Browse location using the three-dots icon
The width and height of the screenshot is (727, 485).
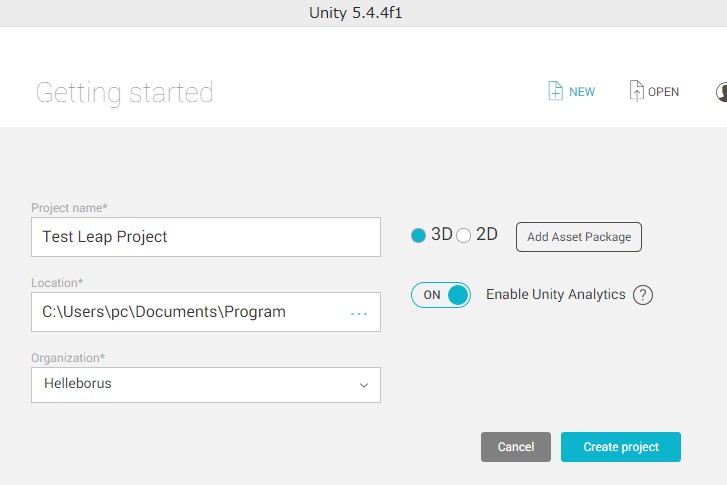[359, 314]
